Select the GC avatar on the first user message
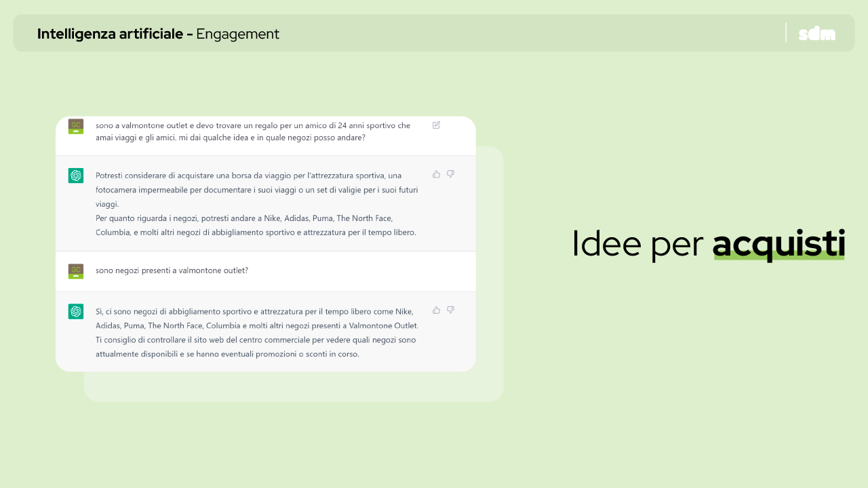This screenshot has width=868, height=488. [x=76, y=126]
